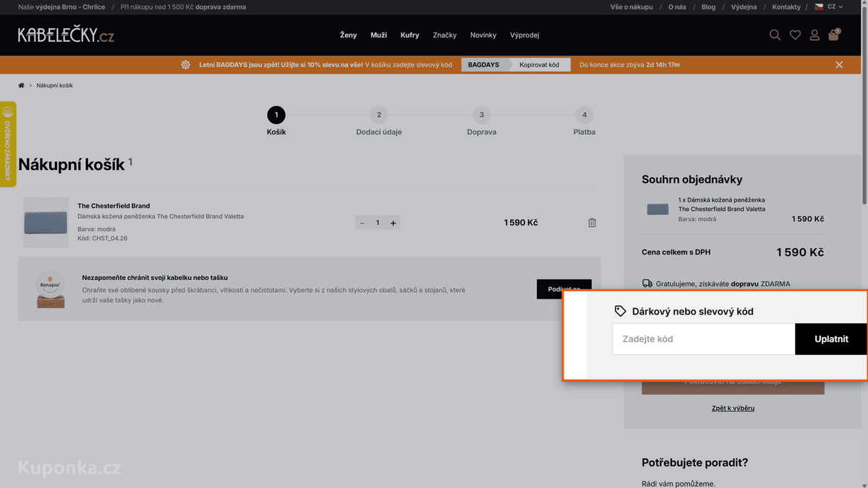Image resolution: width=868 pixels, height=488 pixels.
Task: Click the Nákupní košík breadcrumb
Action: [54, 85]
